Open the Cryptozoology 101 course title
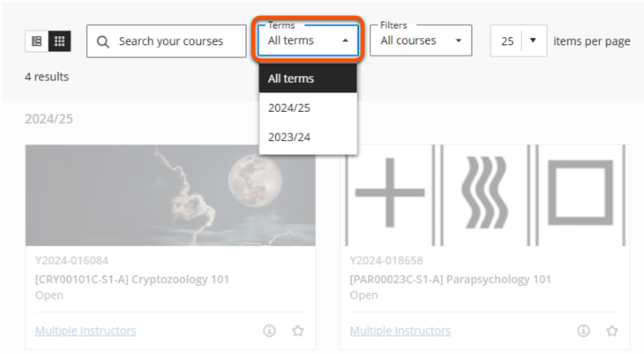 (132, 279)
